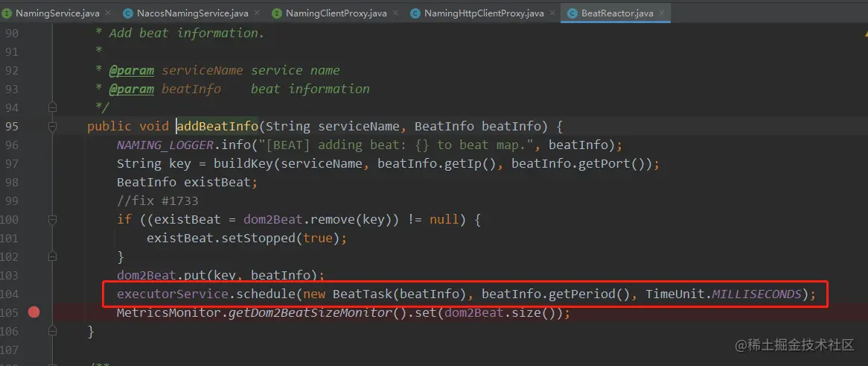Click BeatTask in the schedule call

coord(363,294)
